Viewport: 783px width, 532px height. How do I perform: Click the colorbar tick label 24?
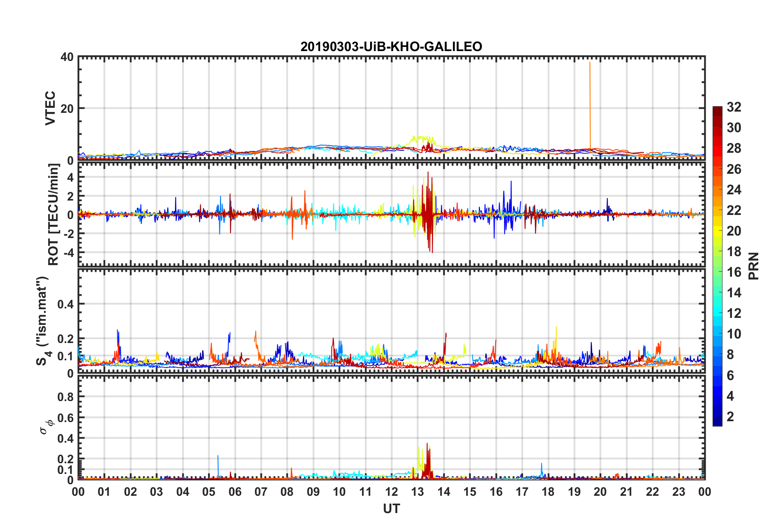[734, 189]
